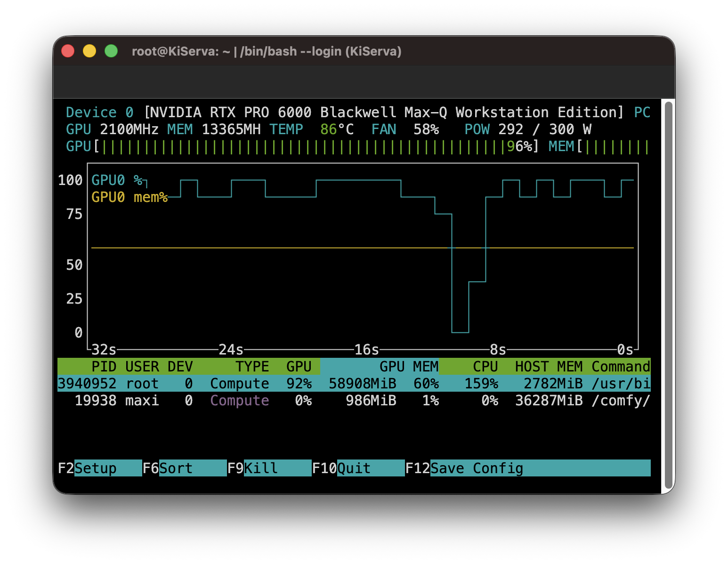Select Command column header

(x=621, y=366)
